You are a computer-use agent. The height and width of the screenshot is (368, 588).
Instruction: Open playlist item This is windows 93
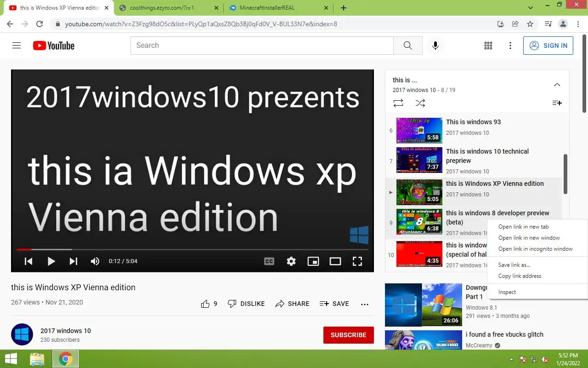473,130
